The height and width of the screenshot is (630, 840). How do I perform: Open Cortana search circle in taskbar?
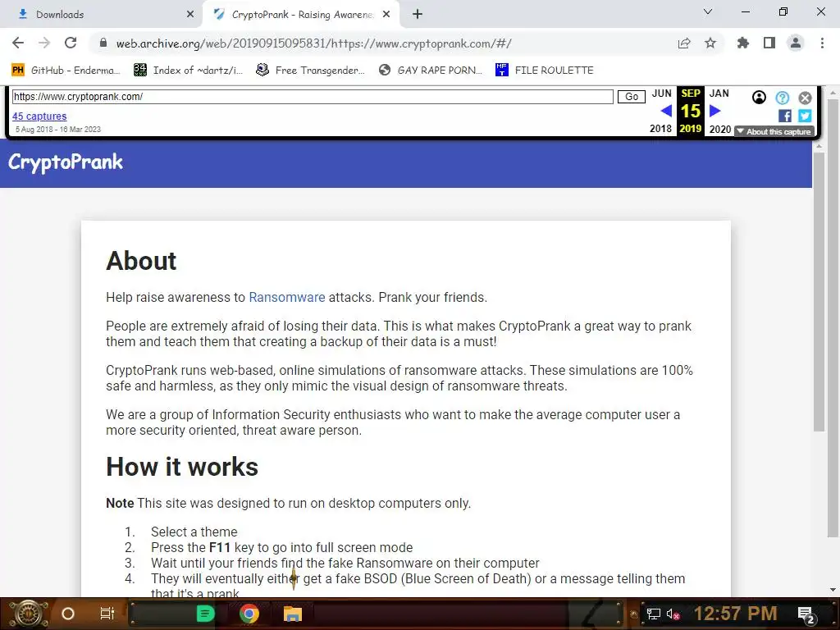(68, 614)
